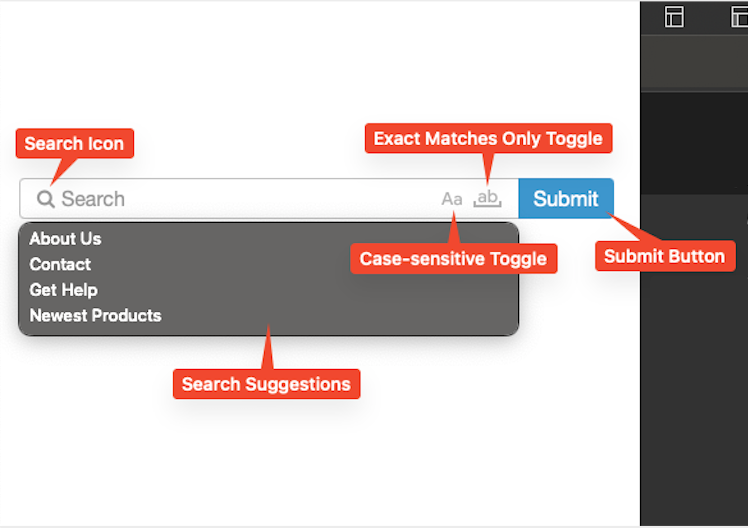Pick the Newest Products suggestion
Screen dimensions: 748x528
click(95, 315)
